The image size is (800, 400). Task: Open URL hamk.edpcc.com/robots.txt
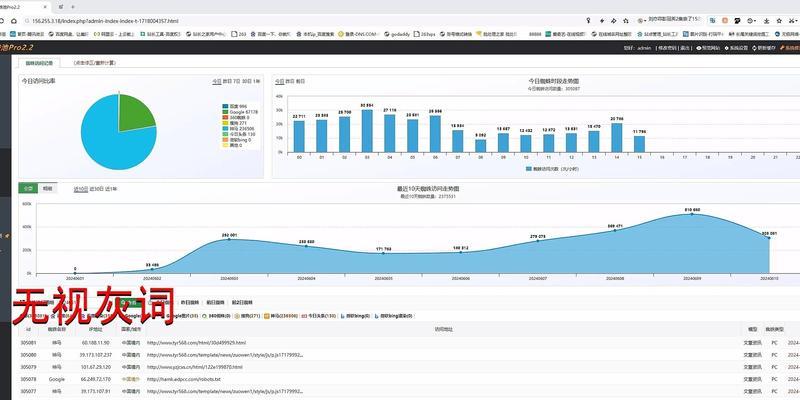[x=184, y=380]
